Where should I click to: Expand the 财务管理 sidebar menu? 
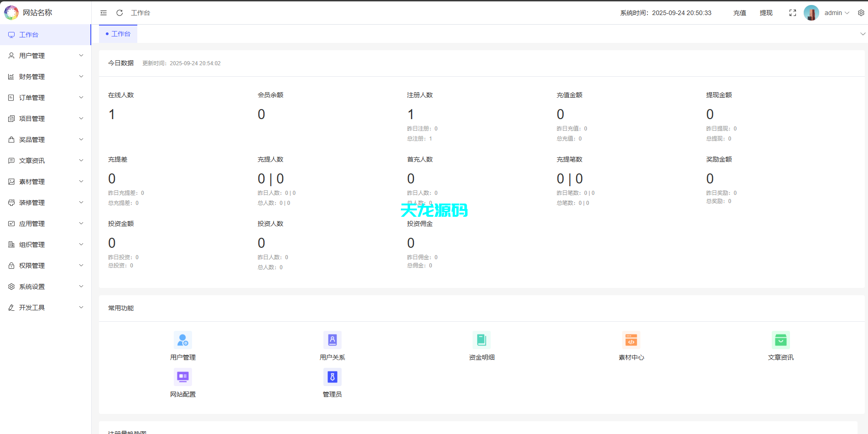pyautogui.click(x=46, y=77)
